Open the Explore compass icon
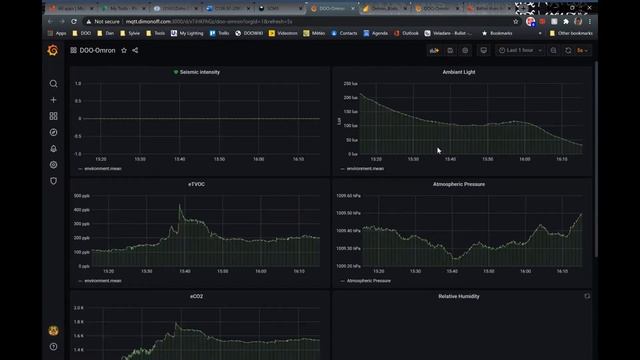 coord(53,132)
